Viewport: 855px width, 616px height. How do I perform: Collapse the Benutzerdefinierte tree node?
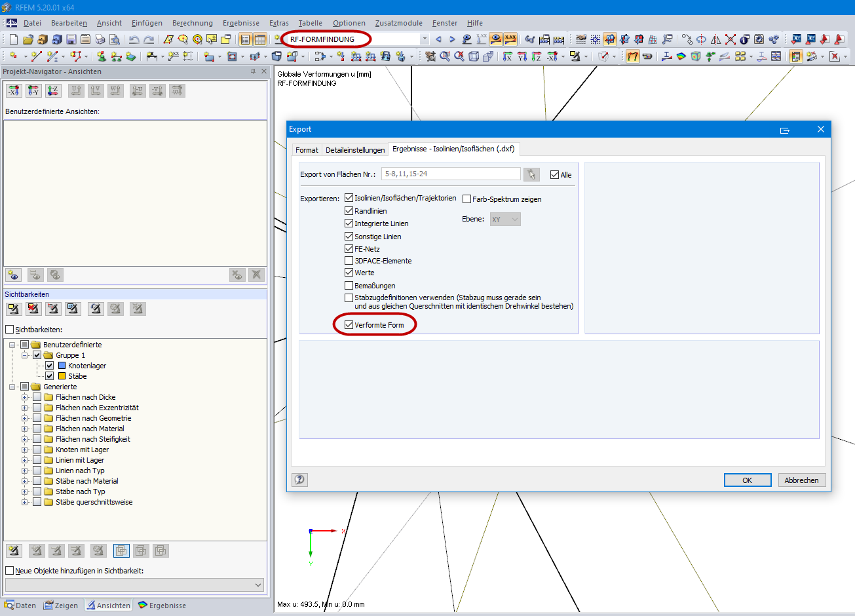(x=12, y=345)
